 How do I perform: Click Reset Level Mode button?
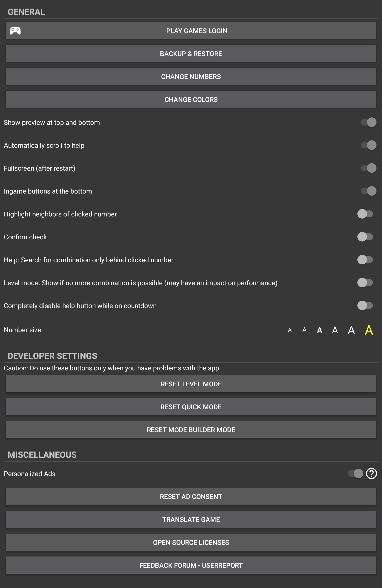[x=191, y=384]
